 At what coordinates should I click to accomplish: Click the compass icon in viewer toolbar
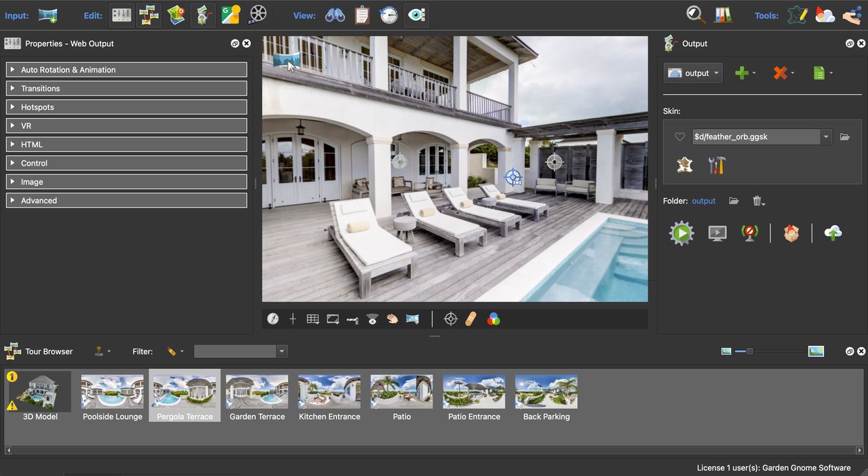pyautogui.click(x=273, y=319)
